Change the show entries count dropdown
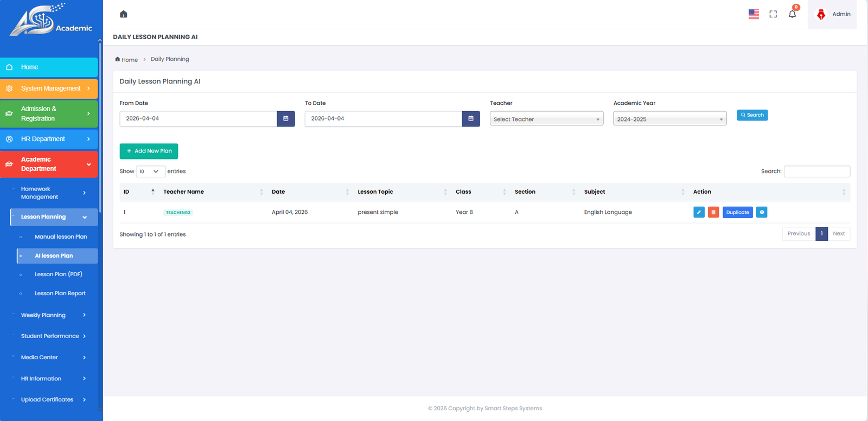This screenshot has height=421, width=868. [x=150, y=171]
